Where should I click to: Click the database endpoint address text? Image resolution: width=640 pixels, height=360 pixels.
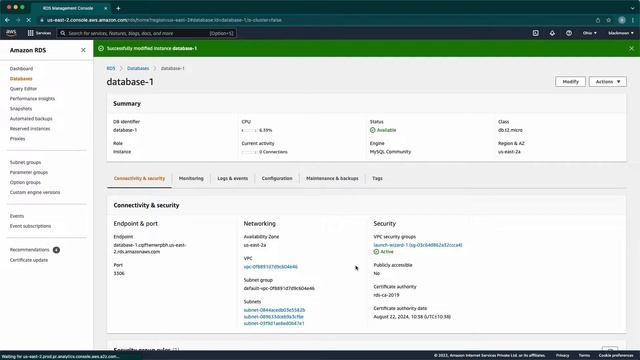150,249
